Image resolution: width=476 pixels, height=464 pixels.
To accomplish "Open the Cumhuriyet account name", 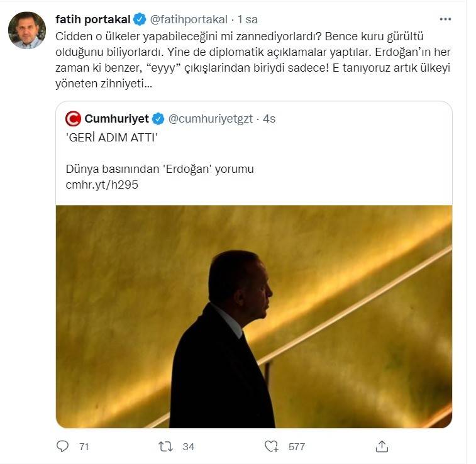I will [117, 119].
